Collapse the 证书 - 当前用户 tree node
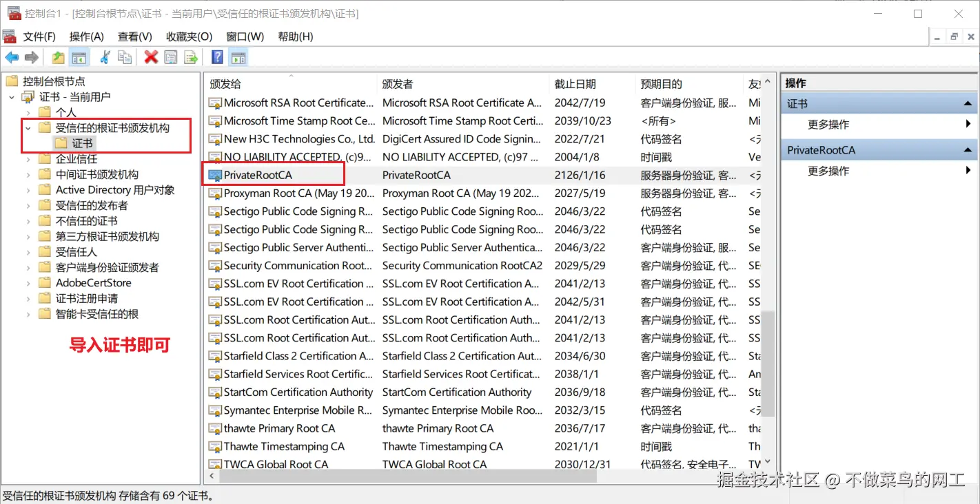This screenshot has width=980, height=504. pyautogui.click(x=12, y=97)
